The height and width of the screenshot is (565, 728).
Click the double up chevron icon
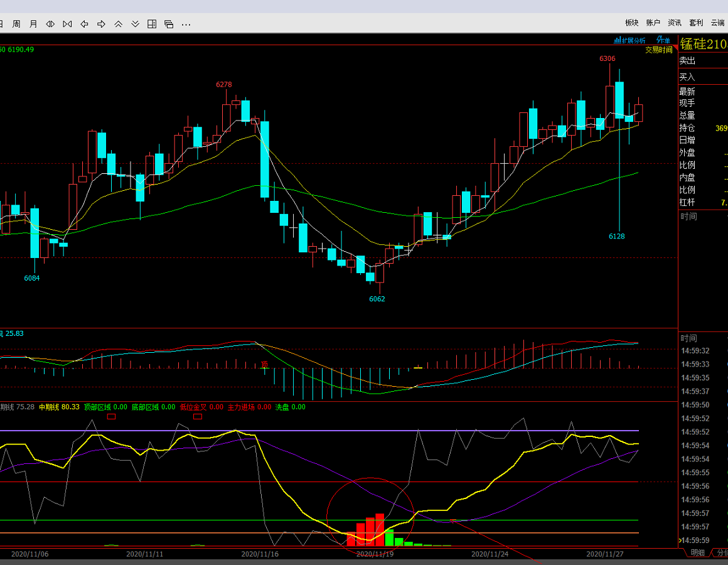tap(118, 24)
